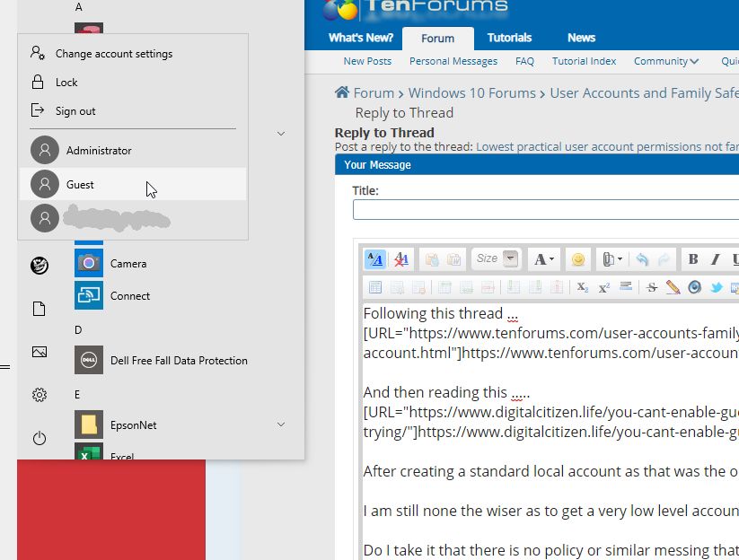
Task: Click the Remove Text Formatting icon
Action: pos(401,259)
